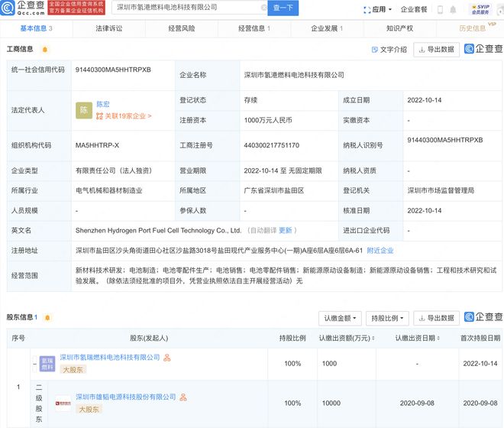The image size is (504, 428).
Task: Click the 存续 registration status value
Action: tap(250, 100)
